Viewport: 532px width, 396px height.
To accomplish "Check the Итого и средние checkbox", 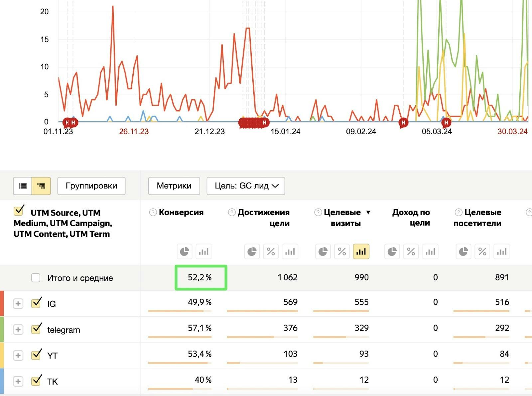I will coord(36,278).
